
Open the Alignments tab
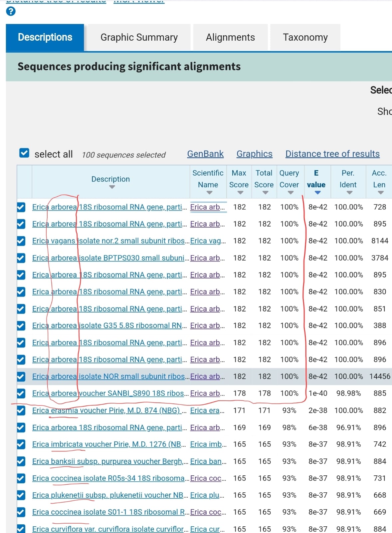(x=230, y=37)
